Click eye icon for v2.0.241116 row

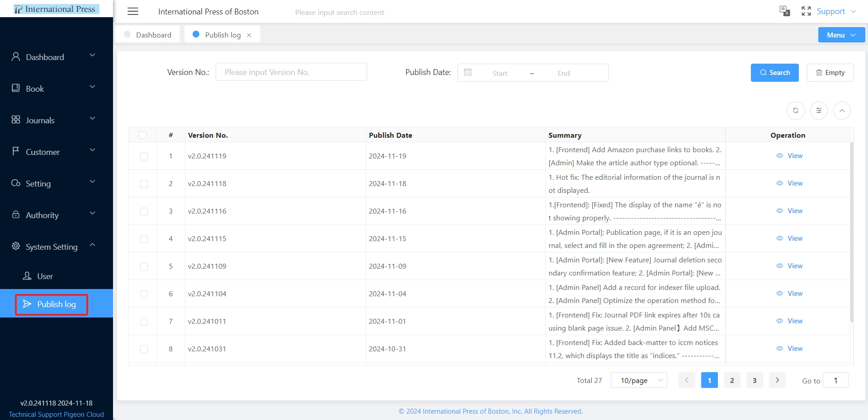tap(779, 211)
